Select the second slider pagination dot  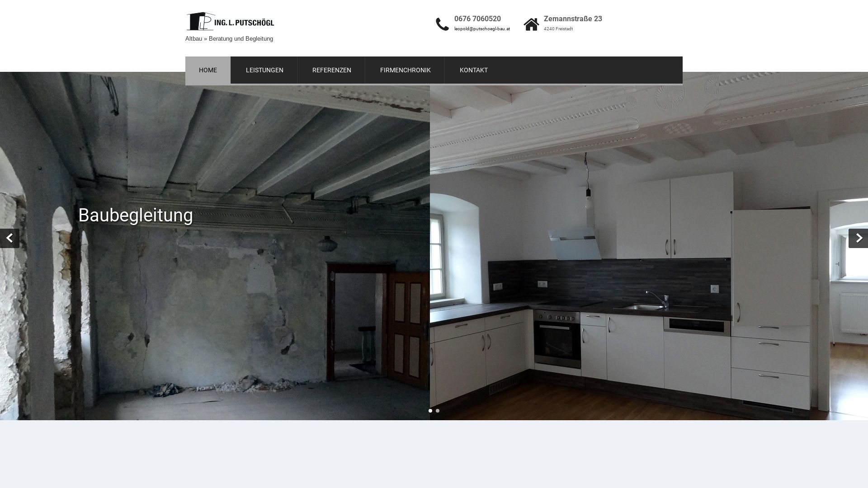pyautogui.click(x=438, y=411)
